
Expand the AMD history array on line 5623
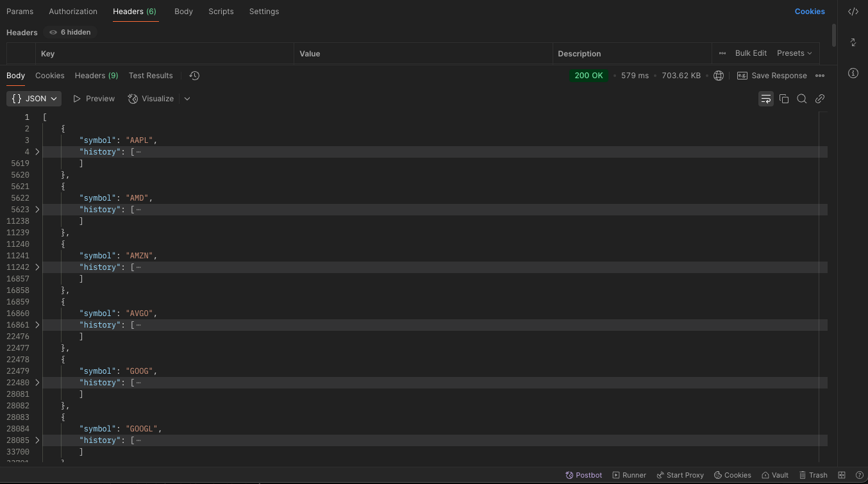click(x=37, y=210)
